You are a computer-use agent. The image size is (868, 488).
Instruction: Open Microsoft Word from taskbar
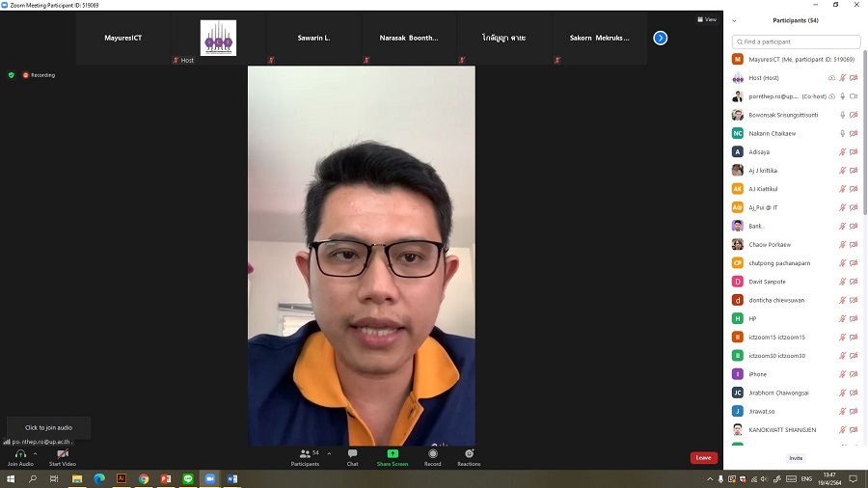click(x=231, y=478)
